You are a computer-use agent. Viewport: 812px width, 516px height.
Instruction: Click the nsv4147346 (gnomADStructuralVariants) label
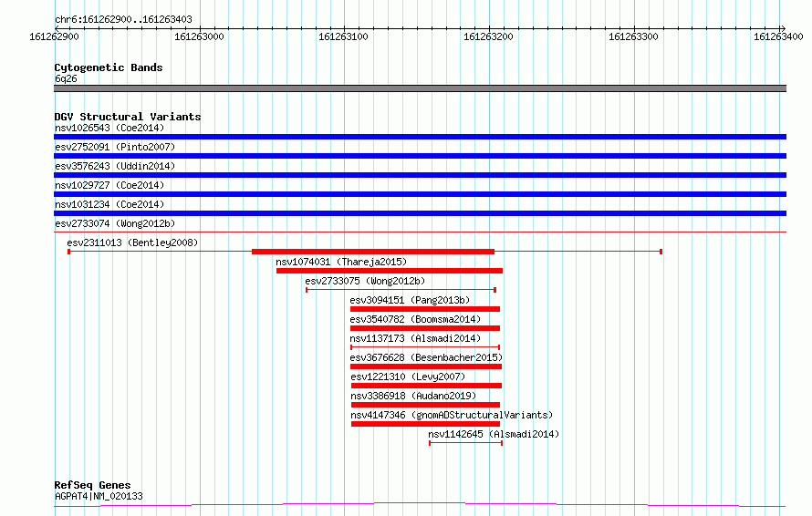[x=452, y=415]
